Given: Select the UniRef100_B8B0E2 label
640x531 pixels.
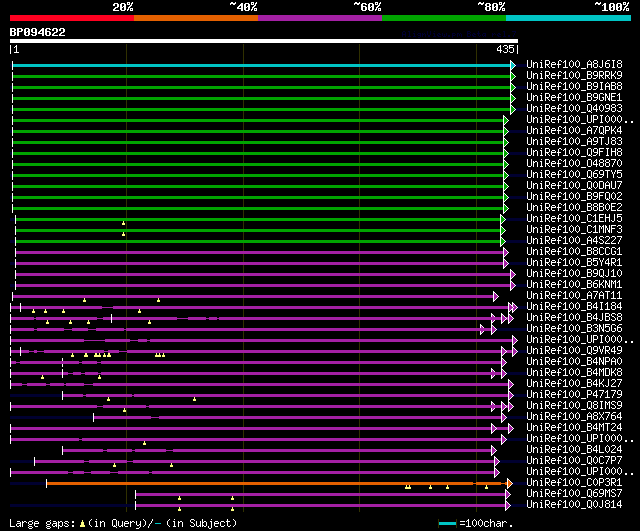Looking at the screenshot, I should click(x=574, y=208).
